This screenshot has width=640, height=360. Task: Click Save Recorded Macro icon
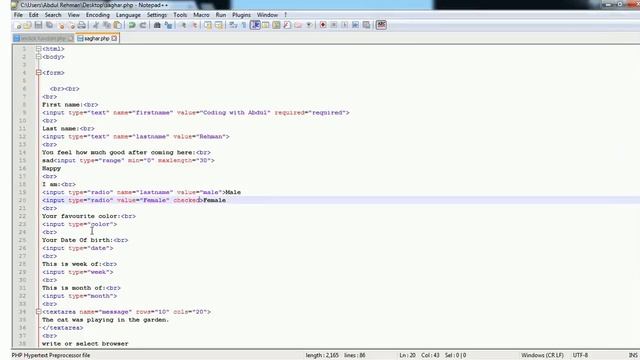click(x=367, y=25)
